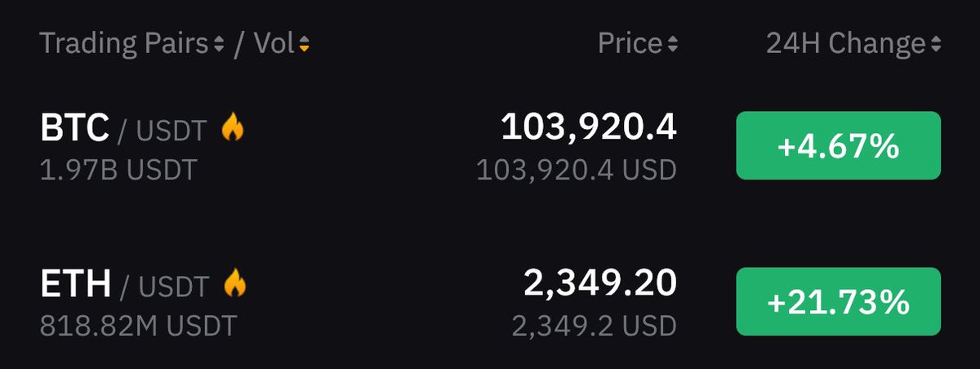Select the ETH price 2,349.20

tap(600, 283)
